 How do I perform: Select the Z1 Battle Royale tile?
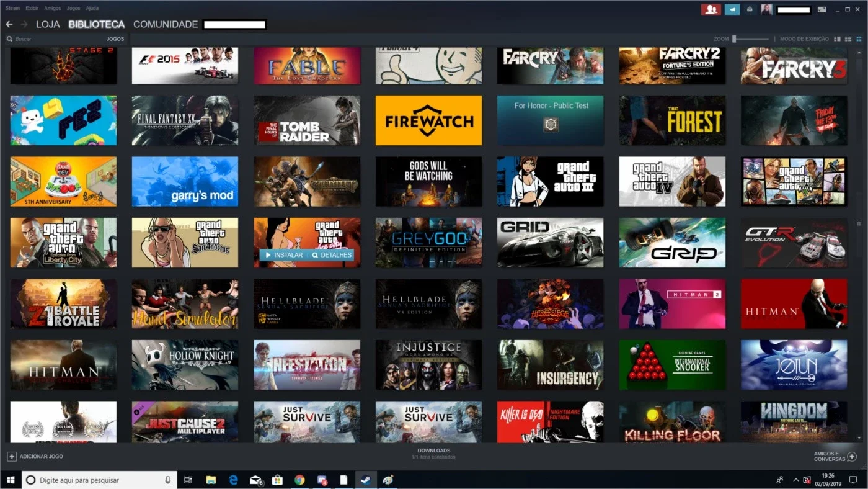[x=63, y=303]
